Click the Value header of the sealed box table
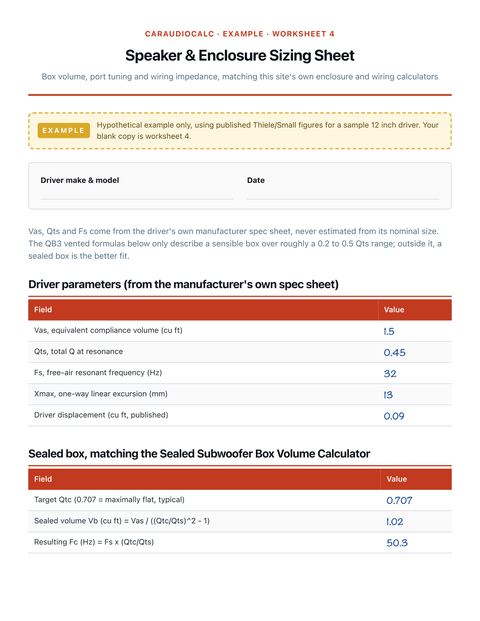This screenshot has height=621, width=480. click(396, 479)
